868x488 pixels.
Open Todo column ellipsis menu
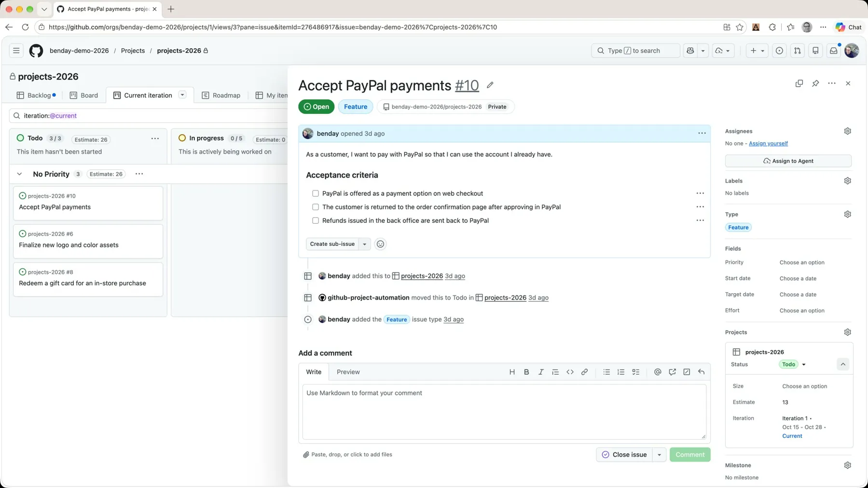(155, 138)
